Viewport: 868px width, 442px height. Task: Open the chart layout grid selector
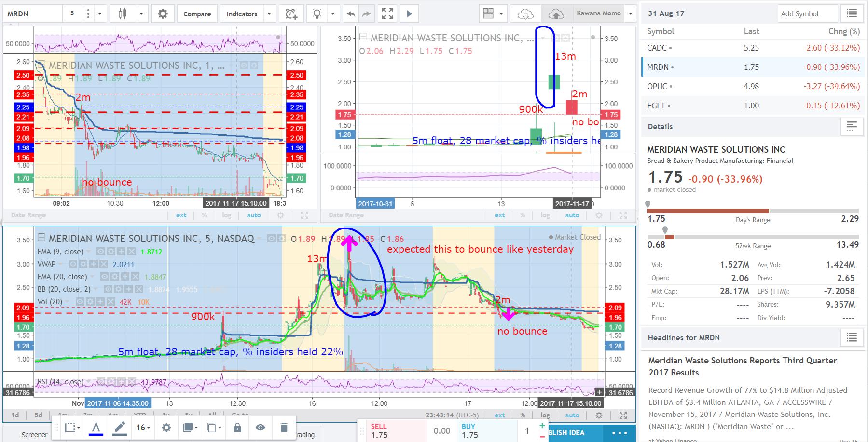(x=488, y=14)
